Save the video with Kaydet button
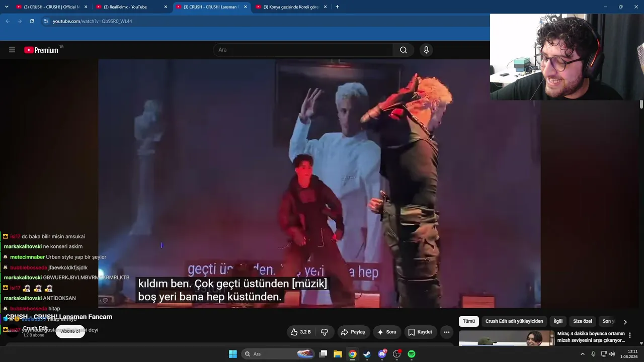This screenshot has height=362, width=644. click(420, 332)
